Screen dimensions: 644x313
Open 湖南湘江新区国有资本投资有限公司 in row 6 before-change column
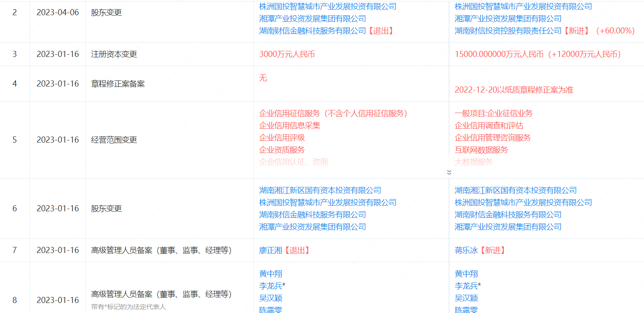point(320,190)
